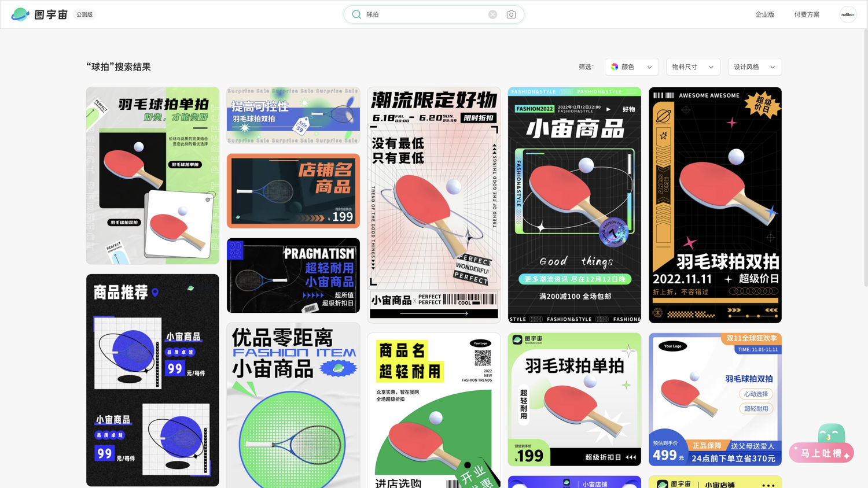Click the color wheel icon in the filter
Viewport: 868px width, 488px height.
coord(615,67)
